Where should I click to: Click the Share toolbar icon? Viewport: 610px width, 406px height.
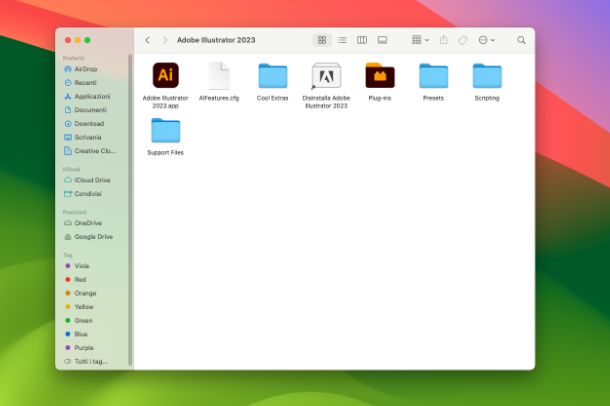444,40
